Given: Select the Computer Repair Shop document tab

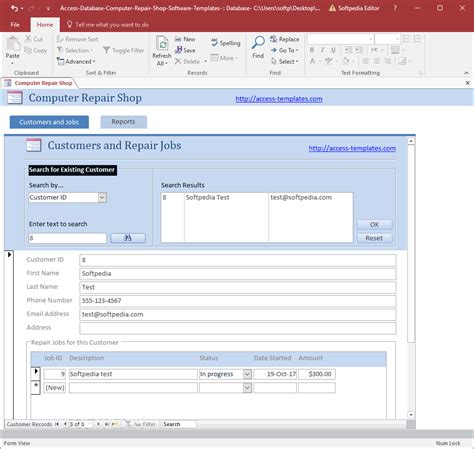Looking at the screenshot, I should tap(39, 83).
